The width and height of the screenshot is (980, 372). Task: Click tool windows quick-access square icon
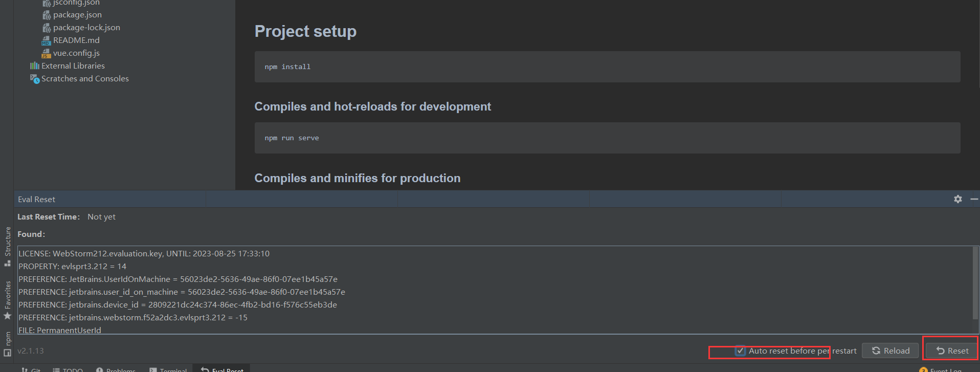pyautogui.click(x=7, y=353)
